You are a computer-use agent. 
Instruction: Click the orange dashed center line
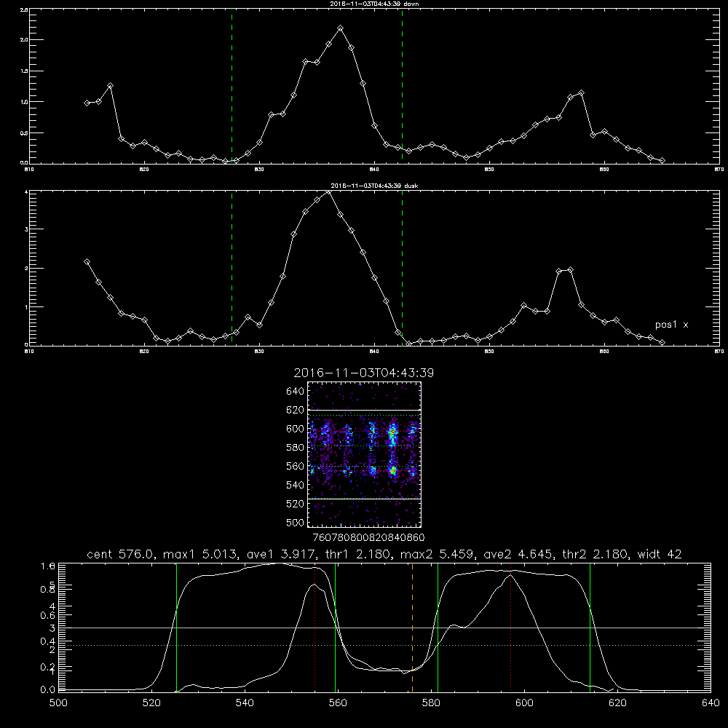pyautogui.click(x=412, y=628)
